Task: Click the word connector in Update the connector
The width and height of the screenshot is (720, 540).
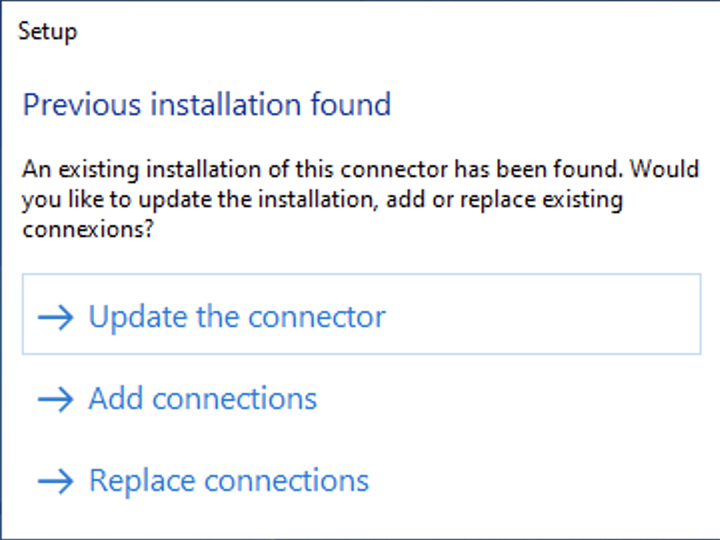Action: [316, 317]
